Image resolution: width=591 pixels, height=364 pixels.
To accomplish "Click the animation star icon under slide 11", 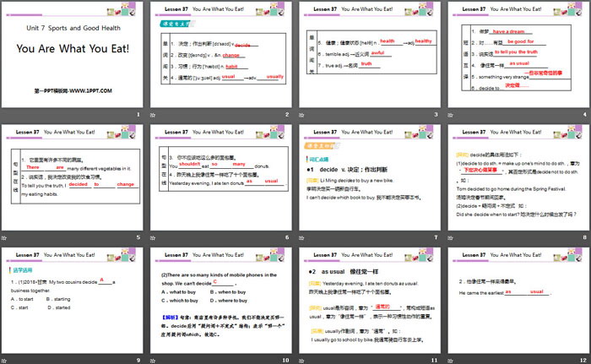I will 301,361.
